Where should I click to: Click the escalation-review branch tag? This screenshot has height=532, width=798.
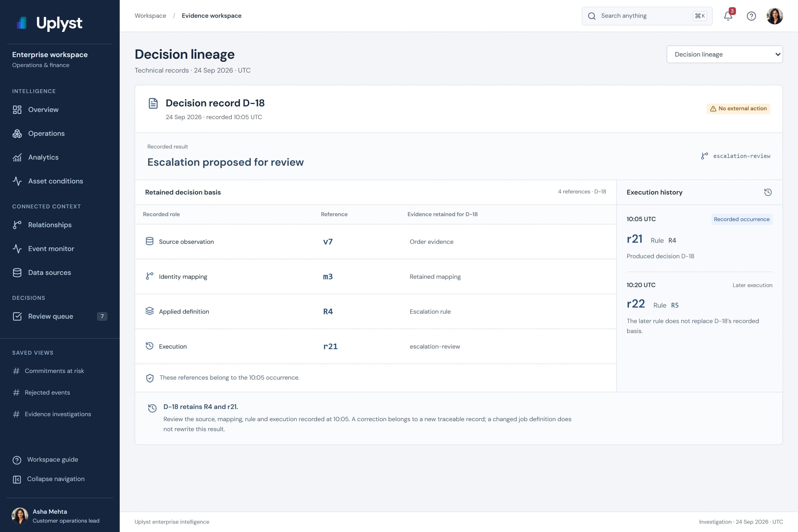[x=736, y=156]
